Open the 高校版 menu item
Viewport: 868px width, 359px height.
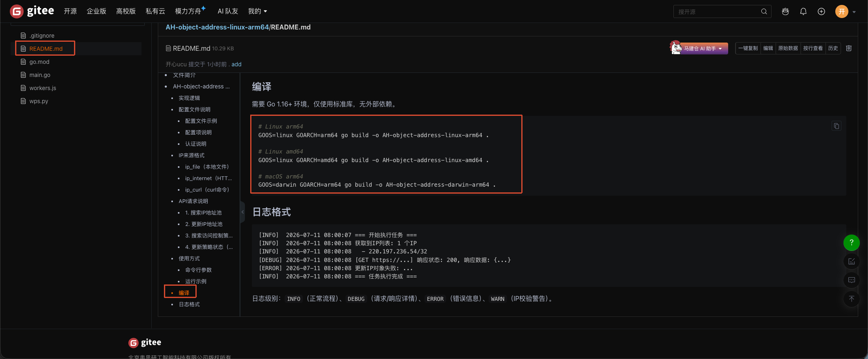(126, 11)
